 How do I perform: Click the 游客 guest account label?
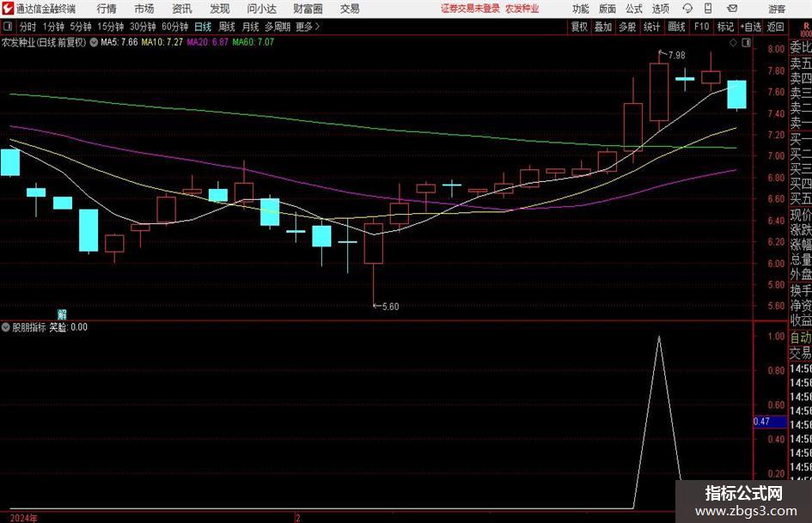pyautogui.click(x=777, y=9)
